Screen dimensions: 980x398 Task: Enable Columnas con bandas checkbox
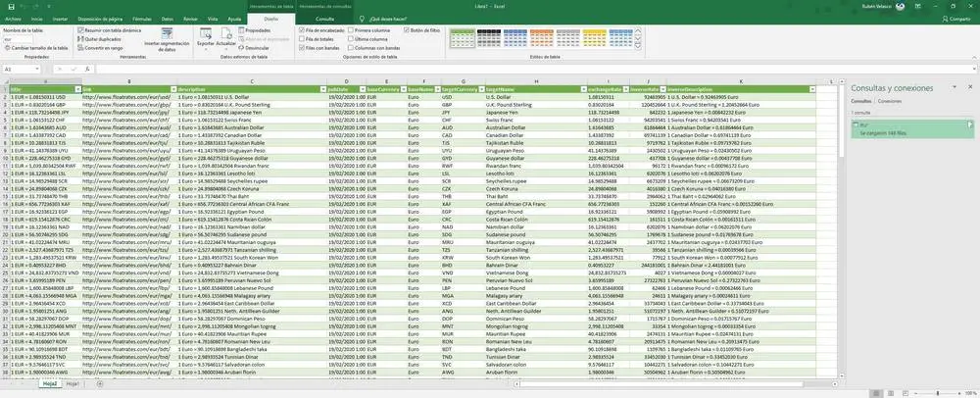(351, 47)
